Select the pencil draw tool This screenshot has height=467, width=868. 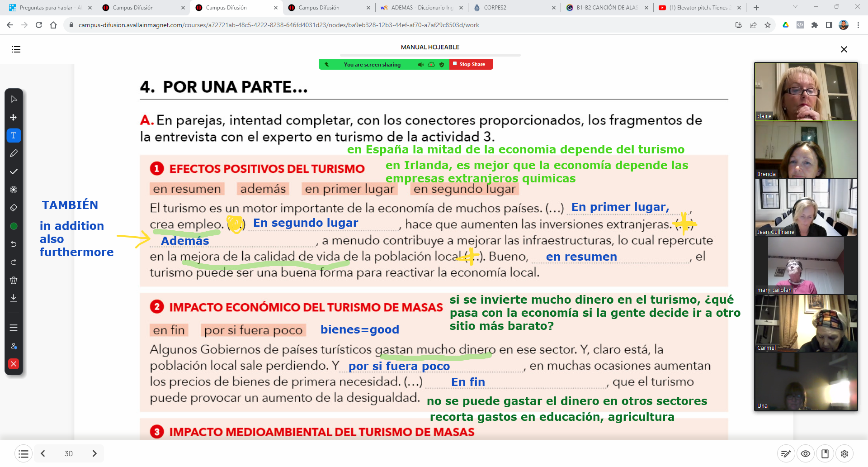(14, 153)
